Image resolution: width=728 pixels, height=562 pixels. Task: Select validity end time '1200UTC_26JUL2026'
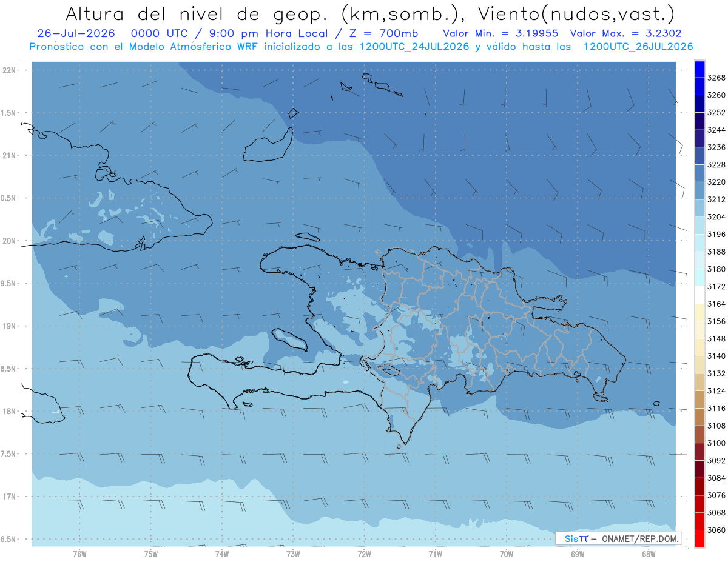click(x=638, y=47)
